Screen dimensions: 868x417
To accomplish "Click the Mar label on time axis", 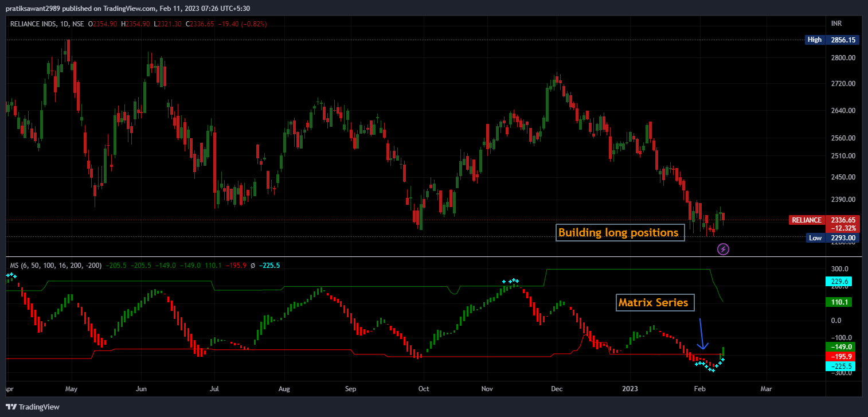I will (x=766, y=389).
